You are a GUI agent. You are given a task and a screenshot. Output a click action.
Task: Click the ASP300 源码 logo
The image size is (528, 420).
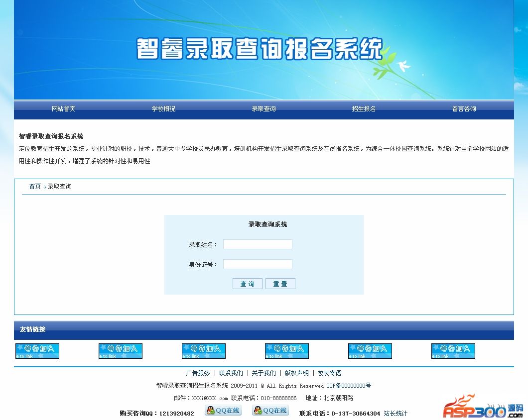click(x=483, y=407)
